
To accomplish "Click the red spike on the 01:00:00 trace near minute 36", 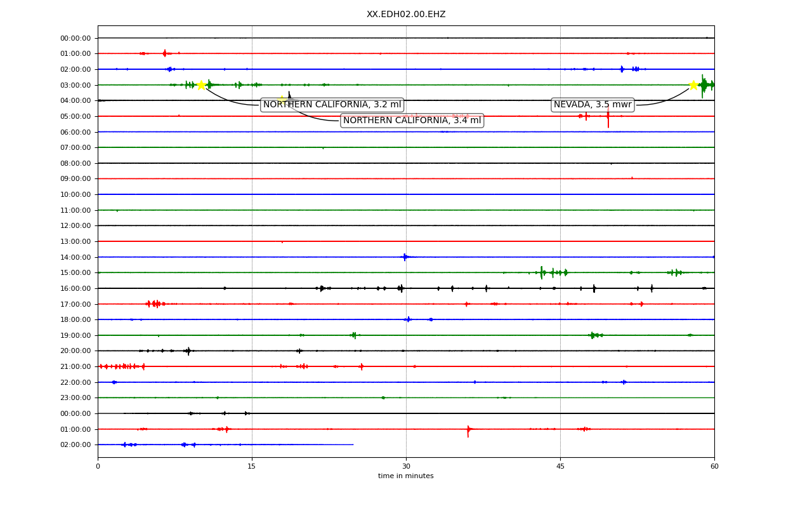I will click(x=468, y=431).
